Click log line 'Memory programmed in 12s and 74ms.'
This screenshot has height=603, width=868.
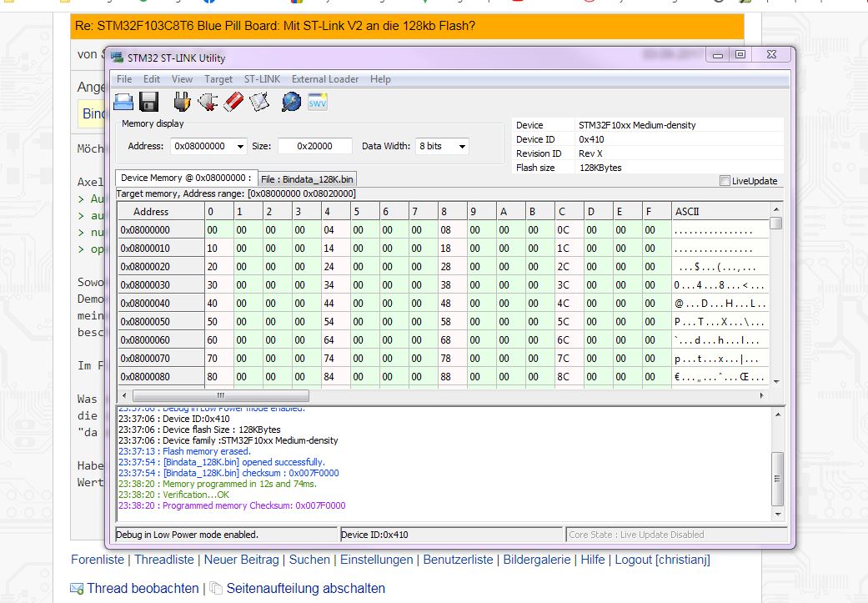218,484
